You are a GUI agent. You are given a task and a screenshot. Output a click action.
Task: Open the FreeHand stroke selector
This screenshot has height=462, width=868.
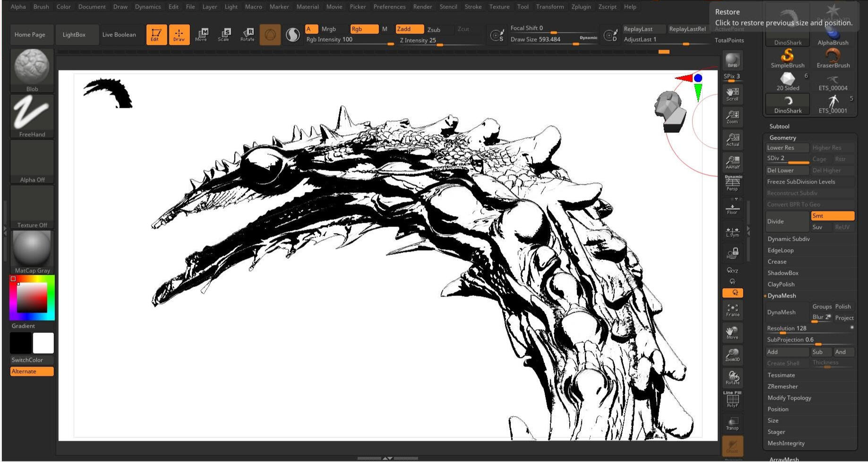pos(32,116)
